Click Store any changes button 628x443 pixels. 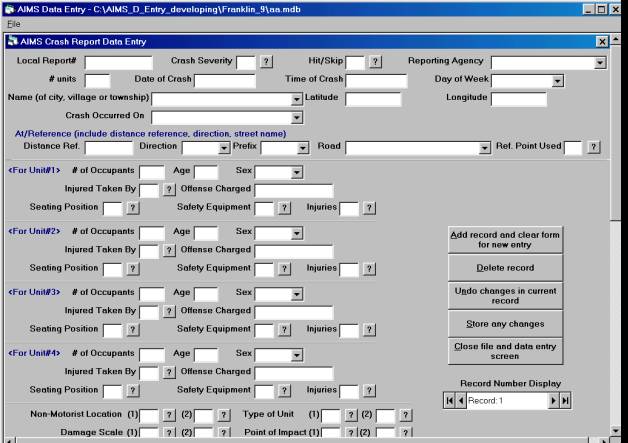(505, 324)
